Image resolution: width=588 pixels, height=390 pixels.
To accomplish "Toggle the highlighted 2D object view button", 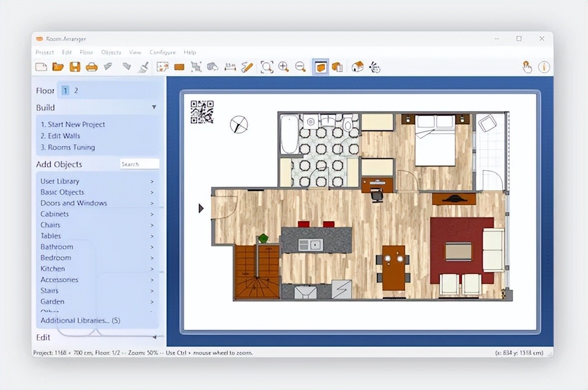I will coord(321,67).
